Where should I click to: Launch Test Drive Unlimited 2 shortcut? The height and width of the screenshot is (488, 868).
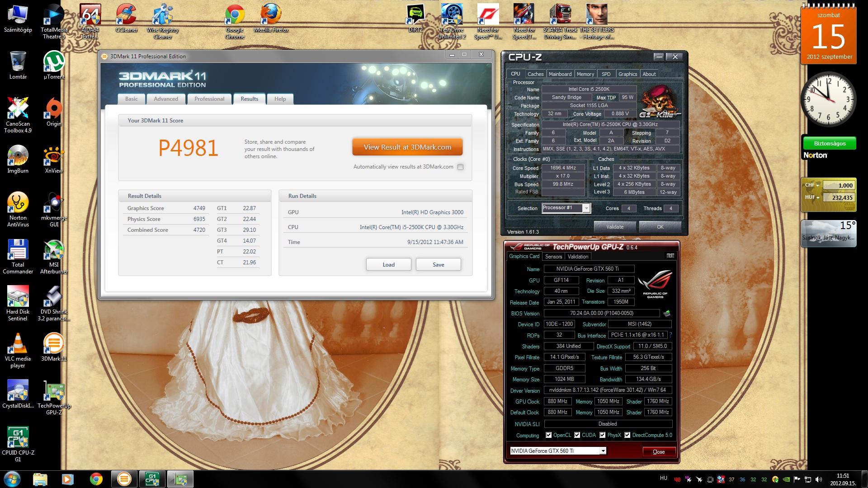(452, 22)
